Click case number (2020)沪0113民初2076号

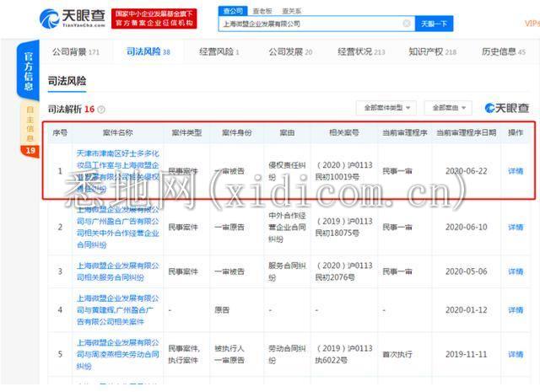click(344, 271)
